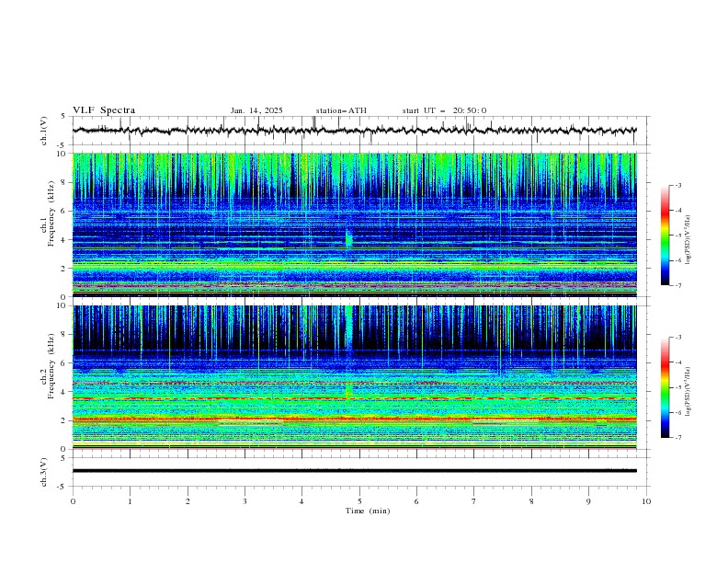The image size is (728, 563).
Task: Click the "0" tick on the time axis
Action: (x=73, y=501)
